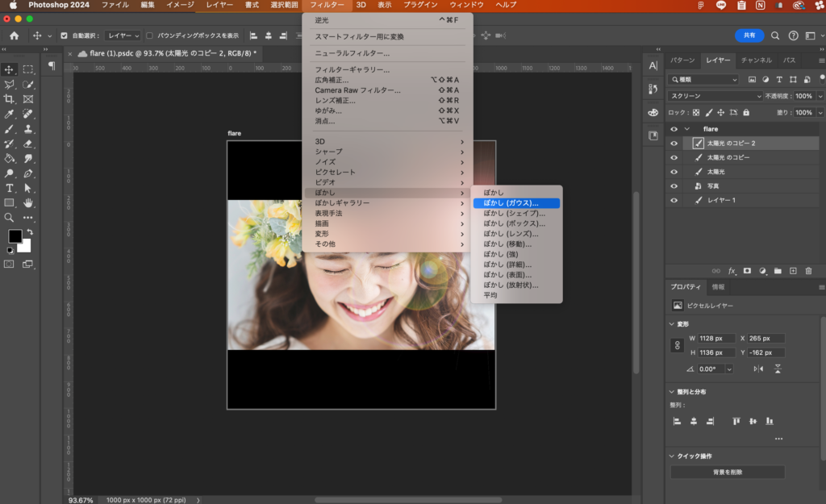Click the blue 共有 button
826x504 pixels.
pos(749,35)
